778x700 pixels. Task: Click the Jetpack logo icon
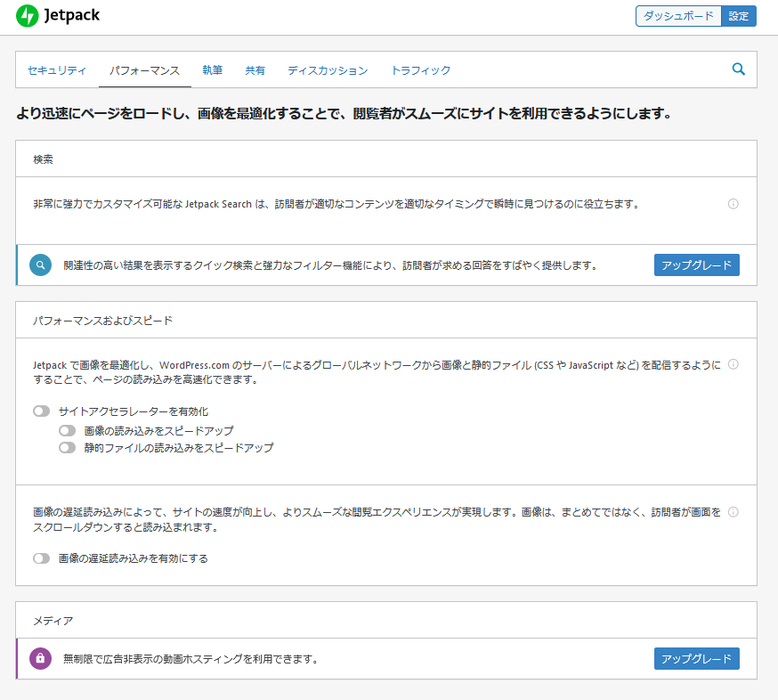point(28,16)
